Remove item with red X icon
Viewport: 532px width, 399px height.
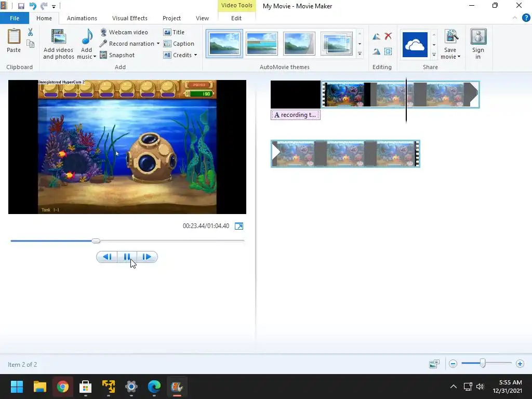tap(388, 36)
